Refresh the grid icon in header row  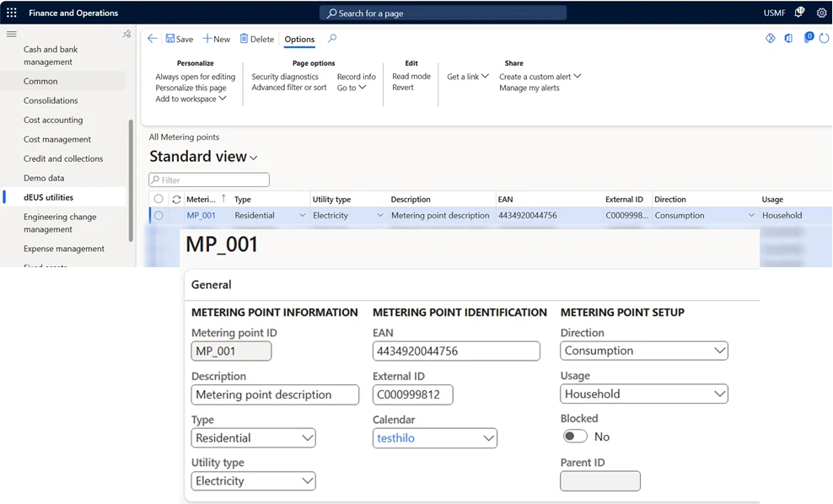pyautogui.click(x=176, y=200)
